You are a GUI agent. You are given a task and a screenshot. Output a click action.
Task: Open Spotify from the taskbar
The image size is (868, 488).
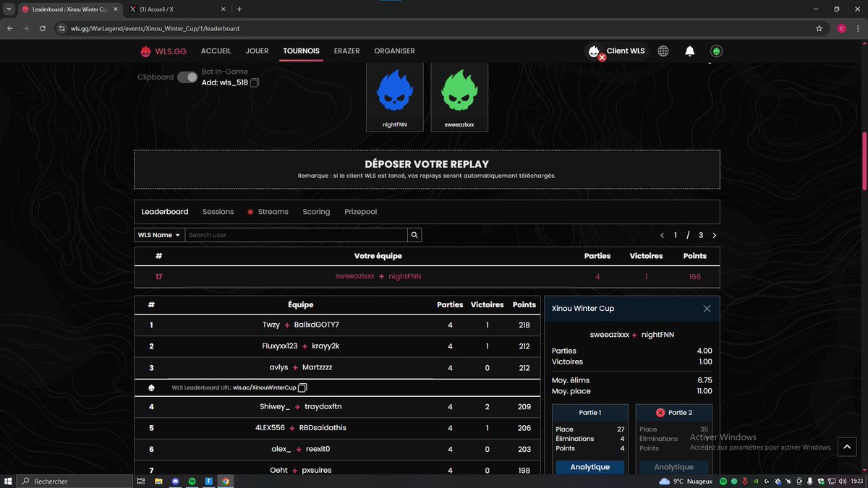(192, 481)
